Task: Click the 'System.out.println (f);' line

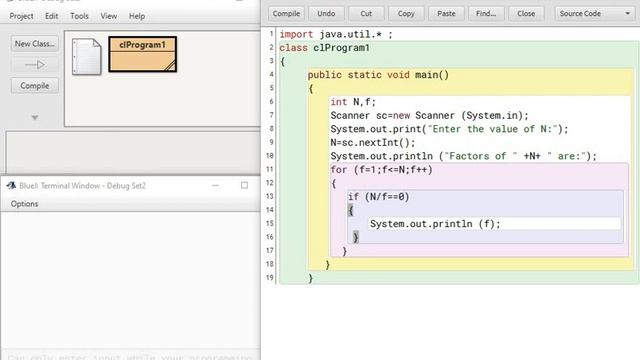Action: coord(435,224)
